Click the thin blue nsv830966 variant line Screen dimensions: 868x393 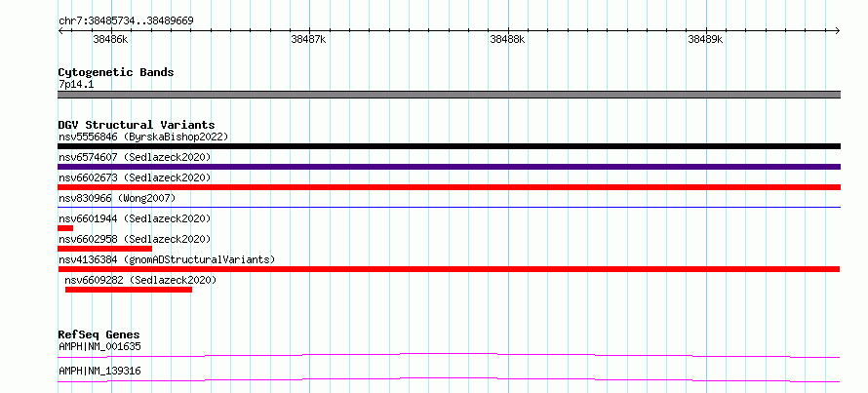(449, 207)
